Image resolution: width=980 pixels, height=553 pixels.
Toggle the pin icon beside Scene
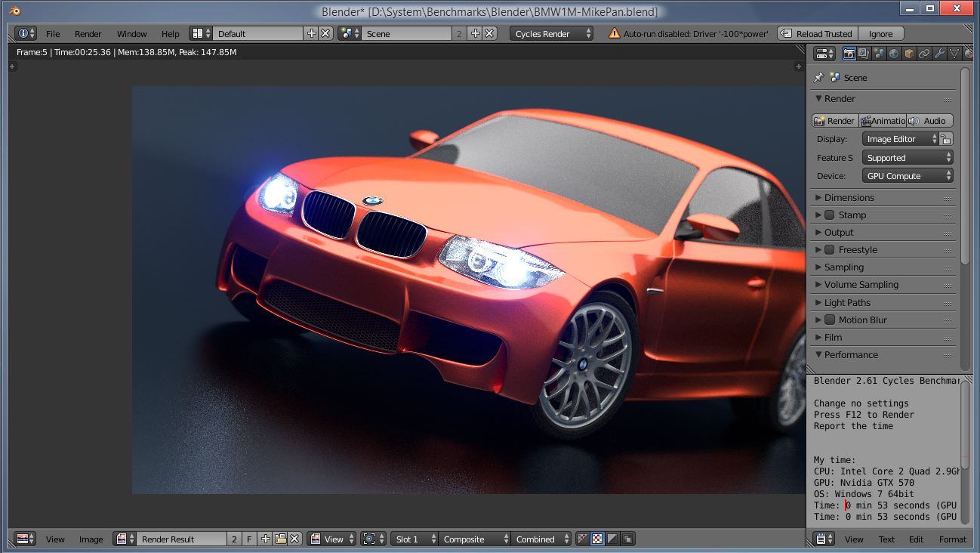(x=818, y=77)
